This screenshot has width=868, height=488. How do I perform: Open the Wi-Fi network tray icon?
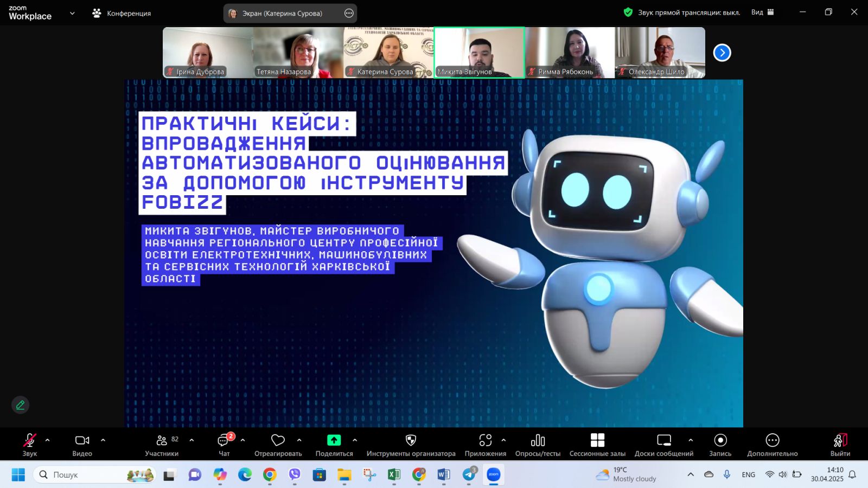[x=769, y=474]
